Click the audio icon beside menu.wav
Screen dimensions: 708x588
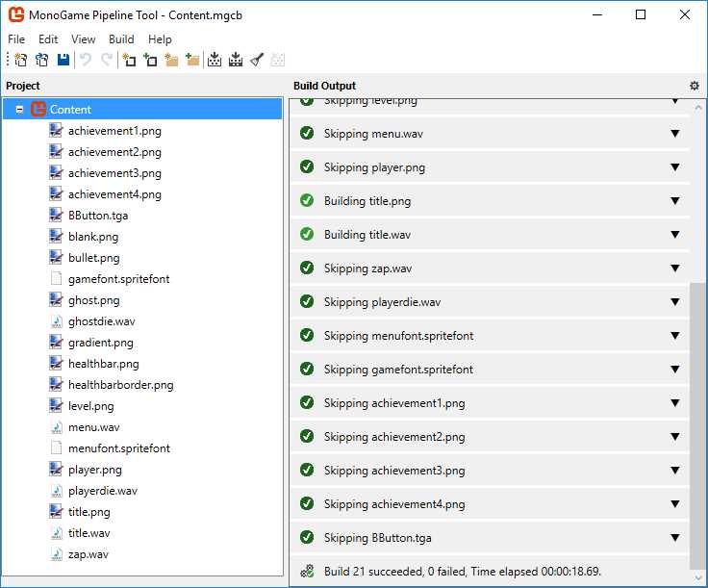pyautogui.click(x=57, y=426)
